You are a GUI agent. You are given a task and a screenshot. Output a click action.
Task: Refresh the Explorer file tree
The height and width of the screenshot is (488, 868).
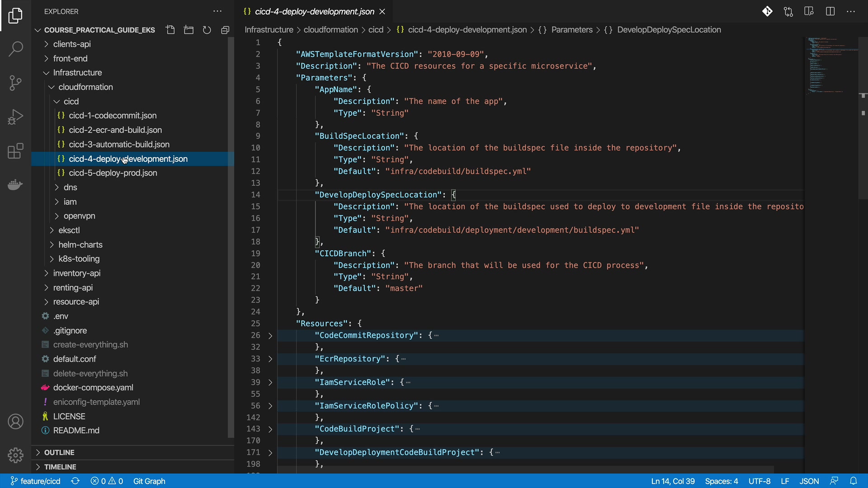(x=207, y=30)
